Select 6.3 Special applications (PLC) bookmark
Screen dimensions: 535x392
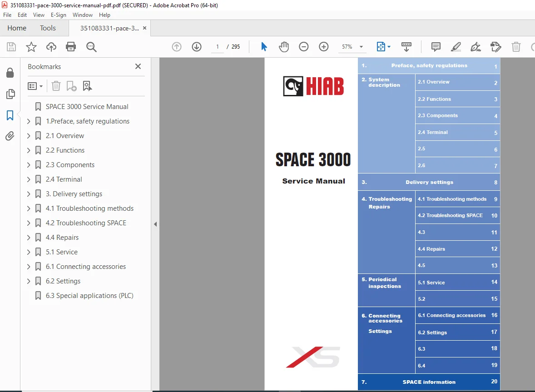tap(89, 296)
